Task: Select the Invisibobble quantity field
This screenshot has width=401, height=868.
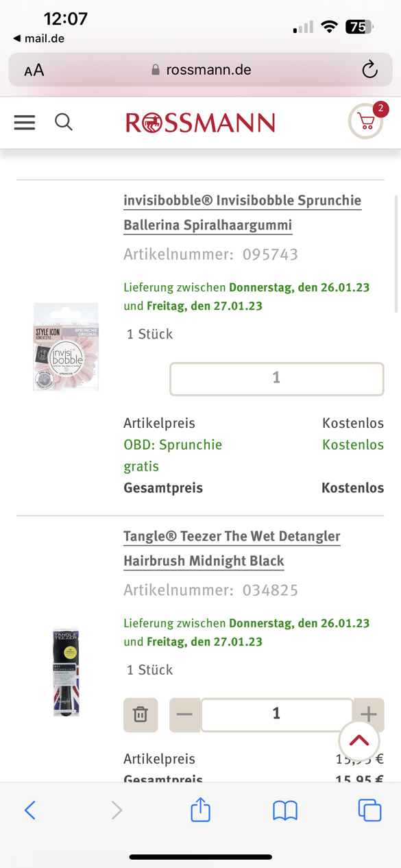Action: click(x=277, y=378)
